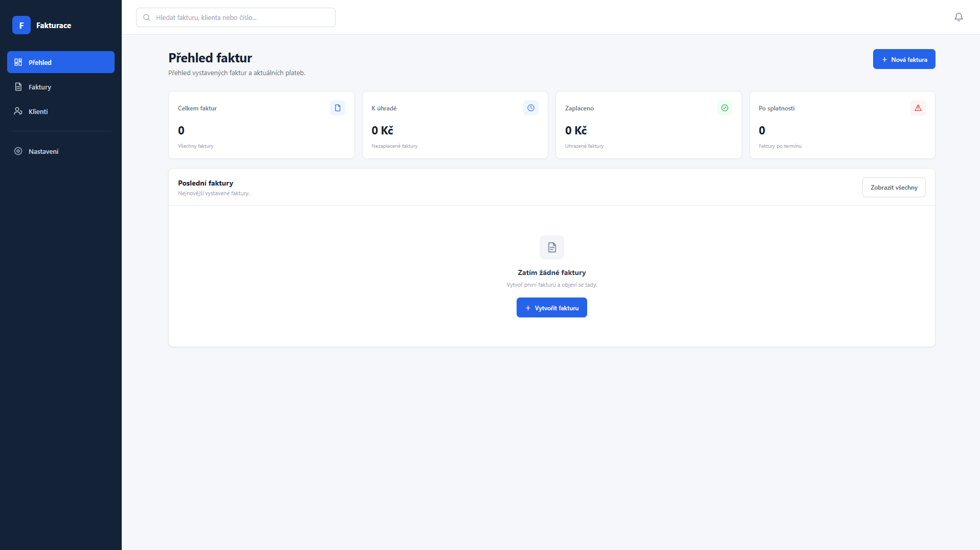Click the red warning icon on Po splatnosti card
980x550 pixels.
coord(918,108)
